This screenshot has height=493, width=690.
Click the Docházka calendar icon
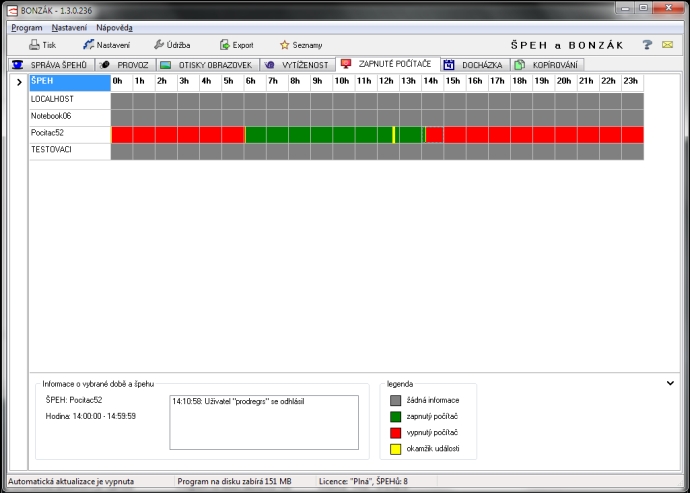click(x=448, y=65)
